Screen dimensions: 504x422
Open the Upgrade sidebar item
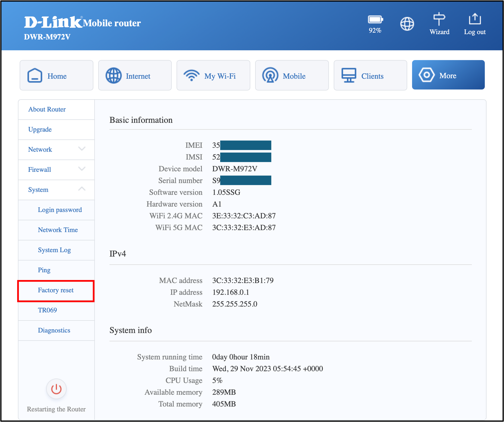click(56, 130)
